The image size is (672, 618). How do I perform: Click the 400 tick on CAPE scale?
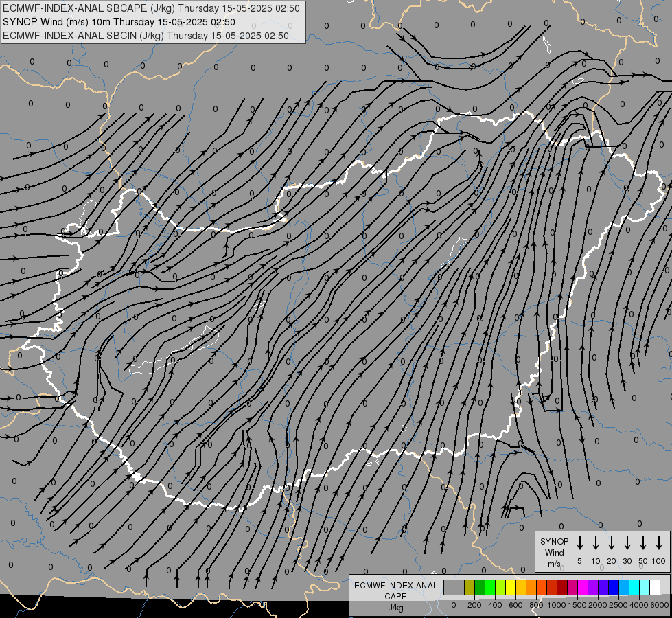pyautogui.click(x=495, y=605)
